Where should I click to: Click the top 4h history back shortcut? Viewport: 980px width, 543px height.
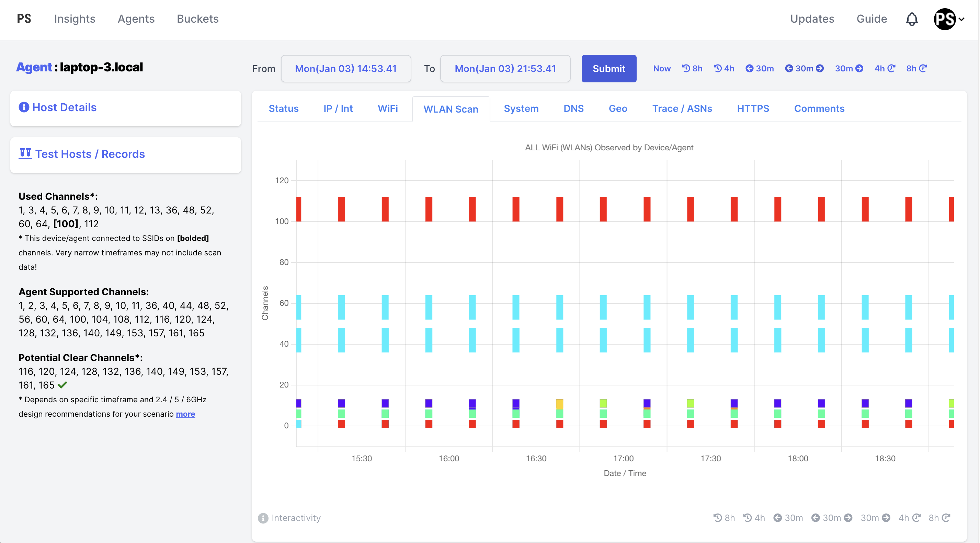coord(724,68)
